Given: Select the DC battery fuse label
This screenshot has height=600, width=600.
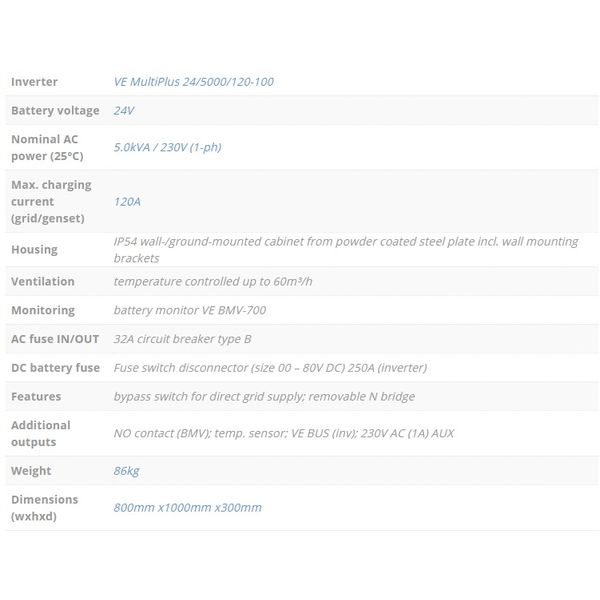Looking at the screenshot, I should (x=55, y=368).
